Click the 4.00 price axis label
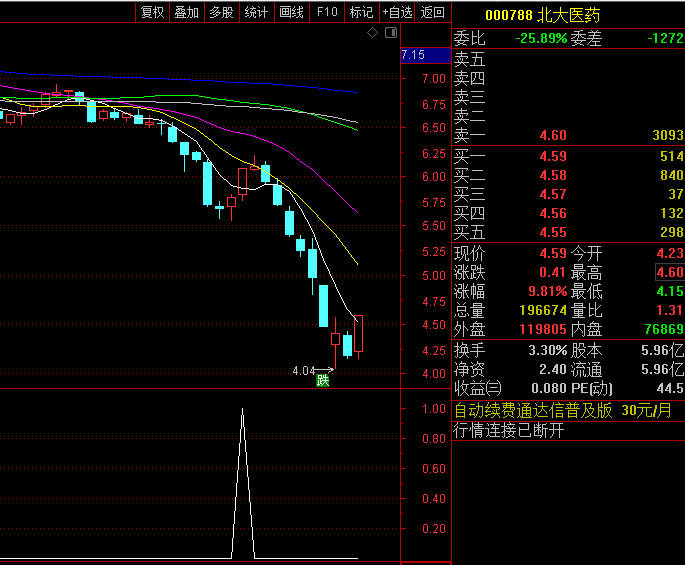This screenshot has width=685, height=565. [x=434, y=374]
